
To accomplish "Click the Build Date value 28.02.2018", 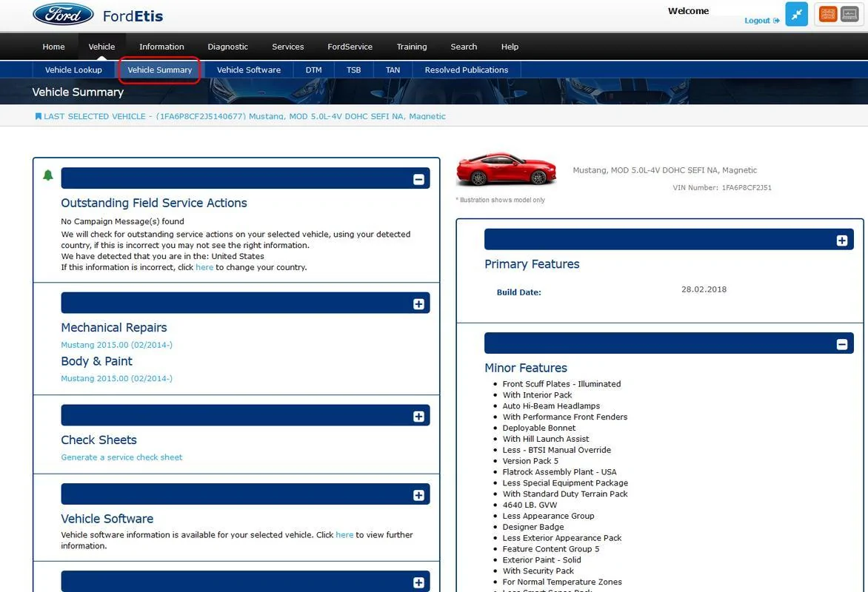I will [x=704, y=289].
